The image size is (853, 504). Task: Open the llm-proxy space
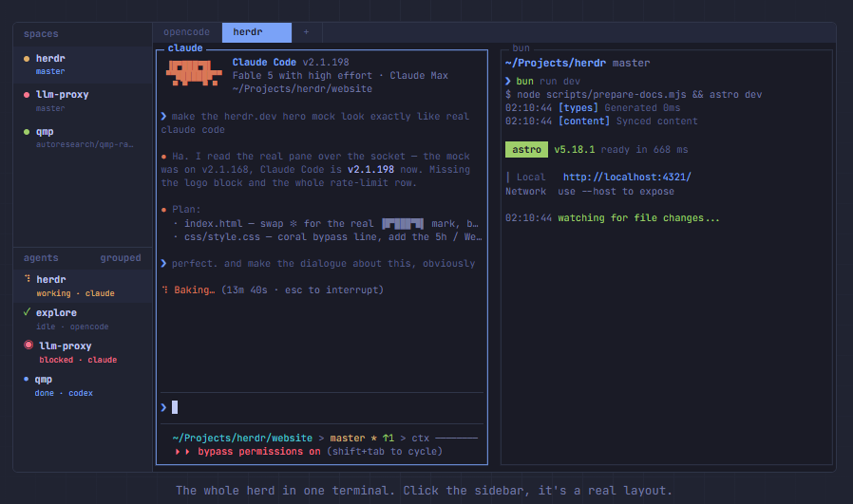tap(83, 102)
